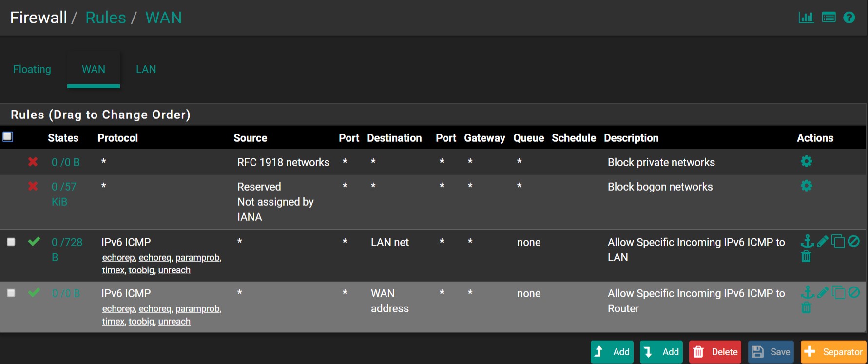Switch to the LAN tab

146,69
